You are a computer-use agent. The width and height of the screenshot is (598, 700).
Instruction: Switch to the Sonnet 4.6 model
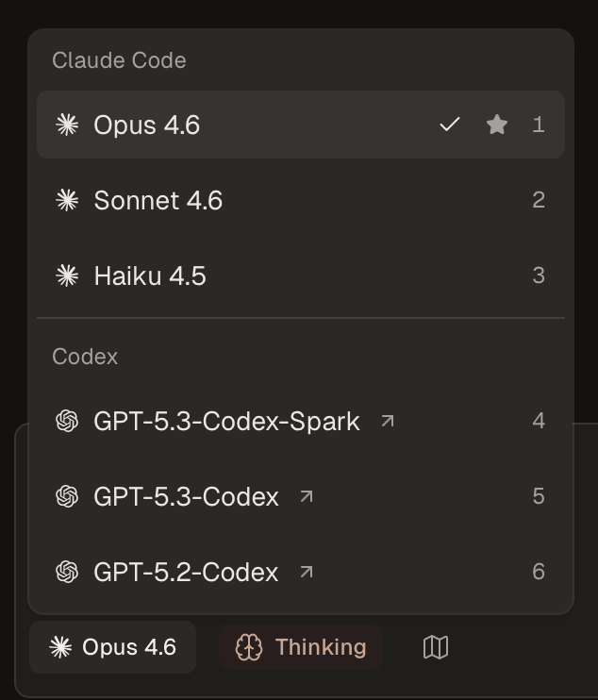coord(158,200)
